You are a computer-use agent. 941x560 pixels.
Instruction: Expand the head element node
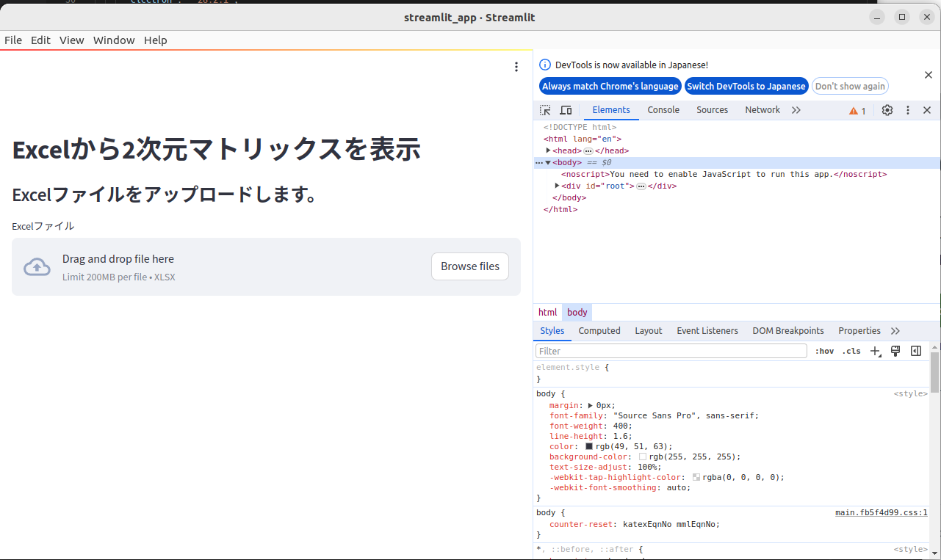coord(548,150)
